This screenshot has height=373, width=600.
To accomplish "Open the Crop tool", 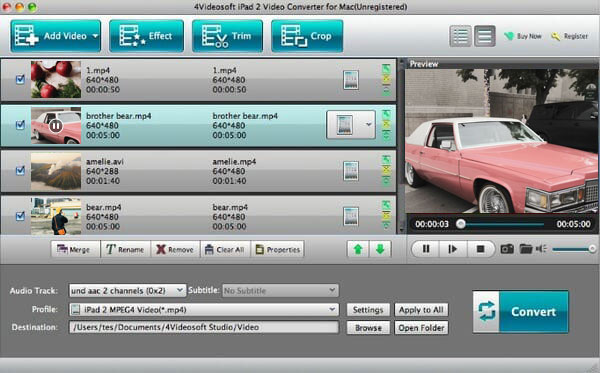I will click(x=307, y=36).
